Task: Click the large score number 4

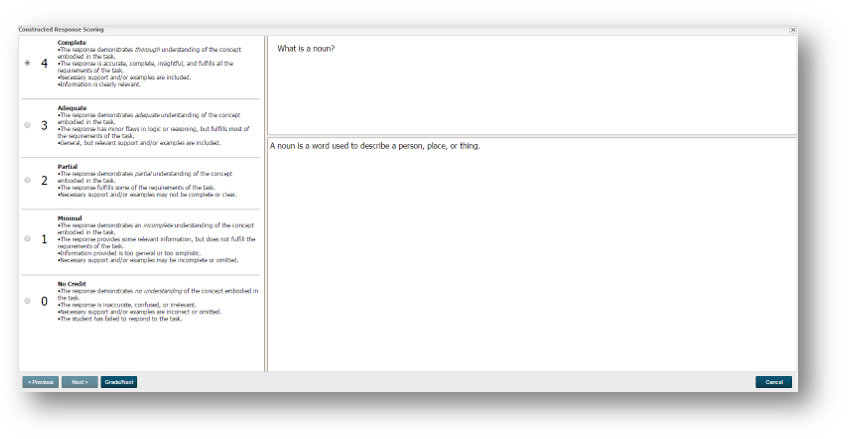Action: click(44, 63)
